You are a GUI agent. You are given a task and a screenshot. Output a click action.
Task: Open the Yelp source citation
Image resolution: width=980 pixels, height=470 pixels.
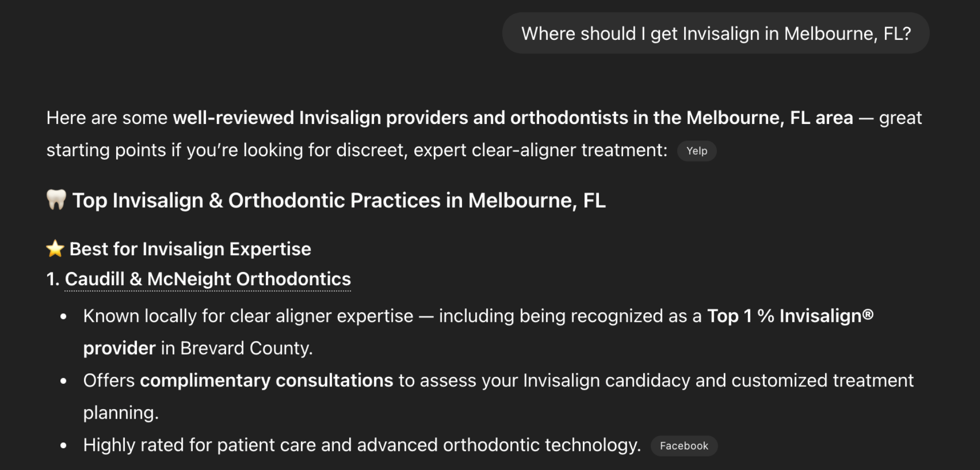(x=697, y=151)
